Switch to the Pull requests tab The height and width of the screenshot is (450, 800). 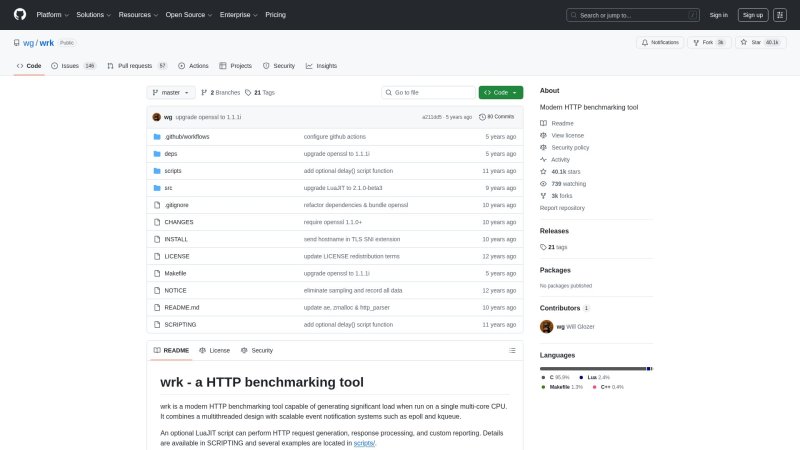click(136, 66)
